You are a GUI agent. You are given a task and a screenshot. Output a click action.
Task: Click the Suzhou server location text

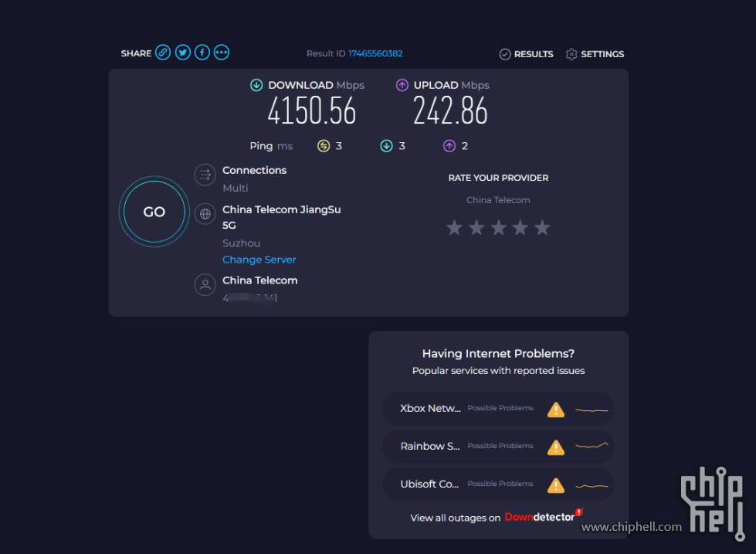(241, 243)
